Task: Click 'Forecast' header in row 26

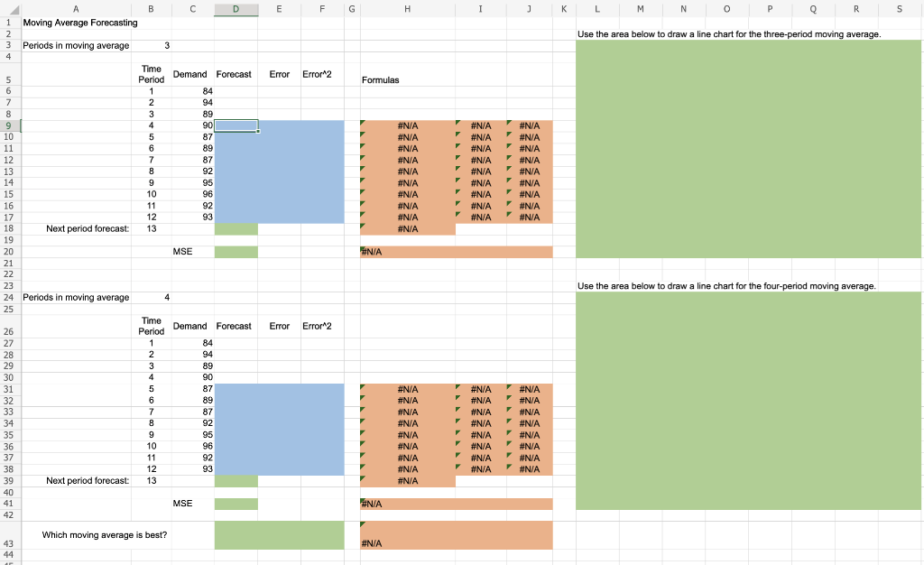Action: pyautogui.click(x=234, y=326)
